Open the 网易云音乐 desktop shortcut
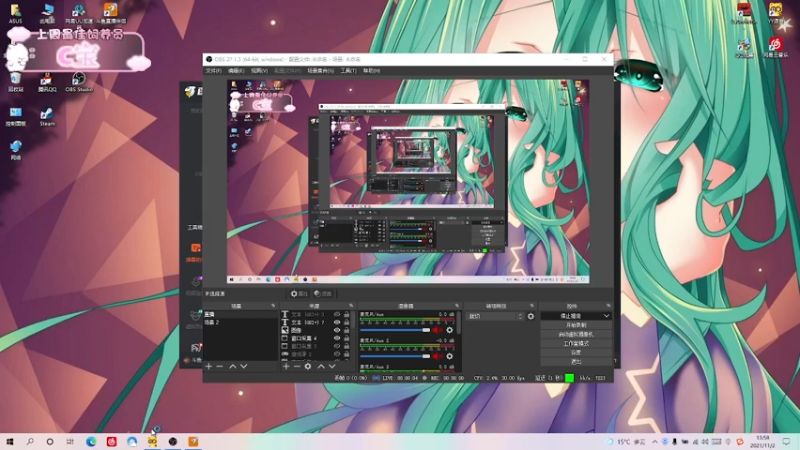 pyautogui.click(x=776, y=47)
